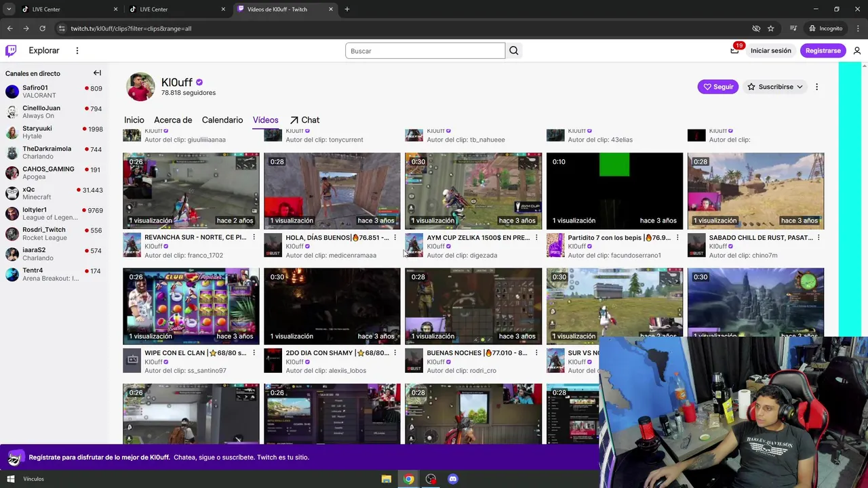Image resolution: width=868 pixels, height=488 pixels.
Task: Go back with the browser back arrow
Action: 9,28
